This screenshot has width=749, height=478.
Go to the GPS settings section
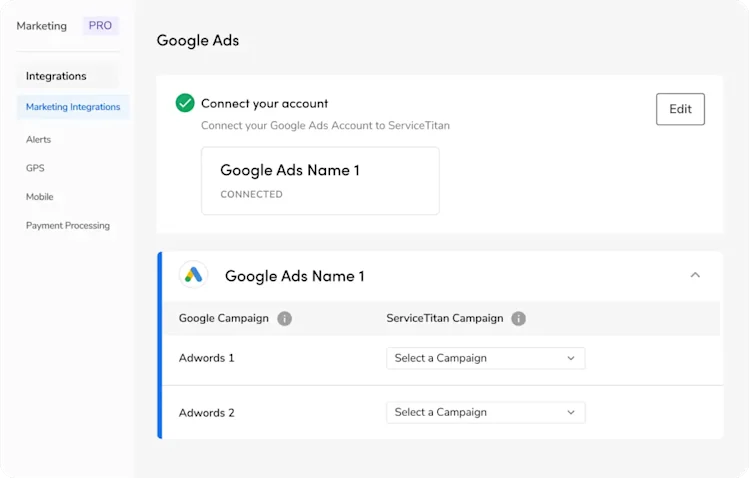(35, 168)
